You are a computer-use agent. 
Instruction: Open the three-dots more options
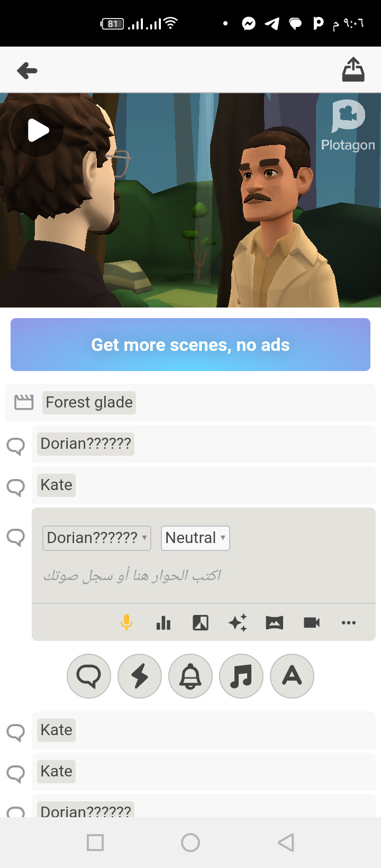[x=349, y=622]
